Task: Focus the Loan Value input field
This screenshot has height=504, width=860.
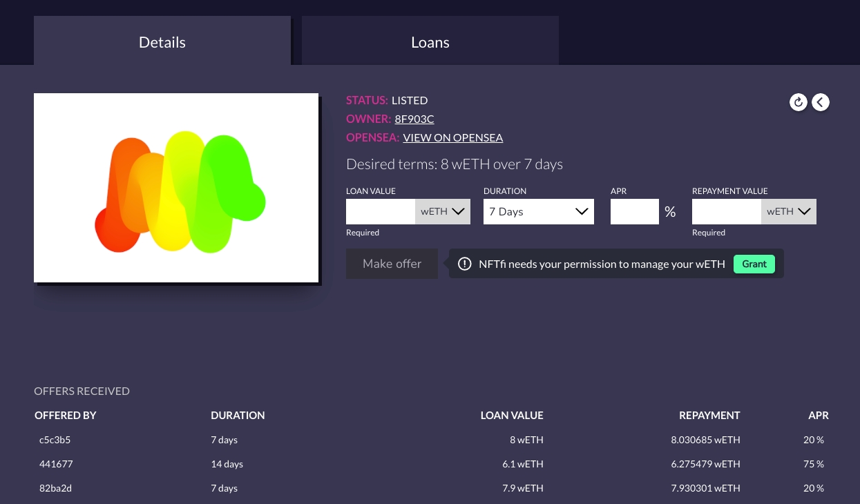Action: [x=381, y=212]
